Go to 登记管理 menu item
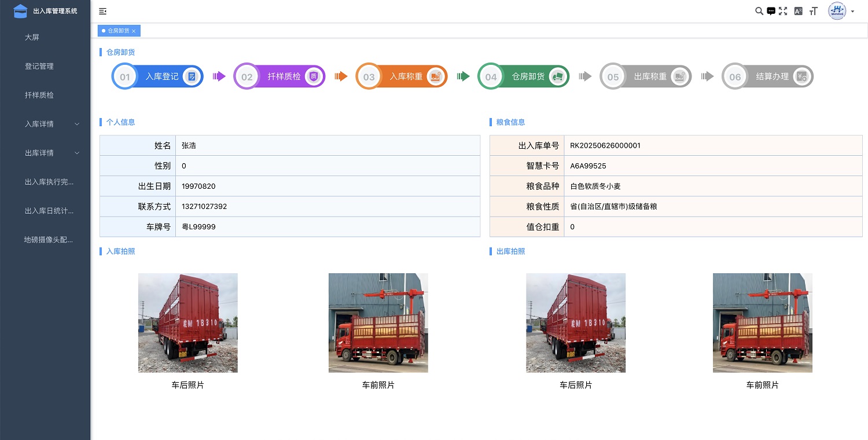The image size is (868, 440). [39, 66]
